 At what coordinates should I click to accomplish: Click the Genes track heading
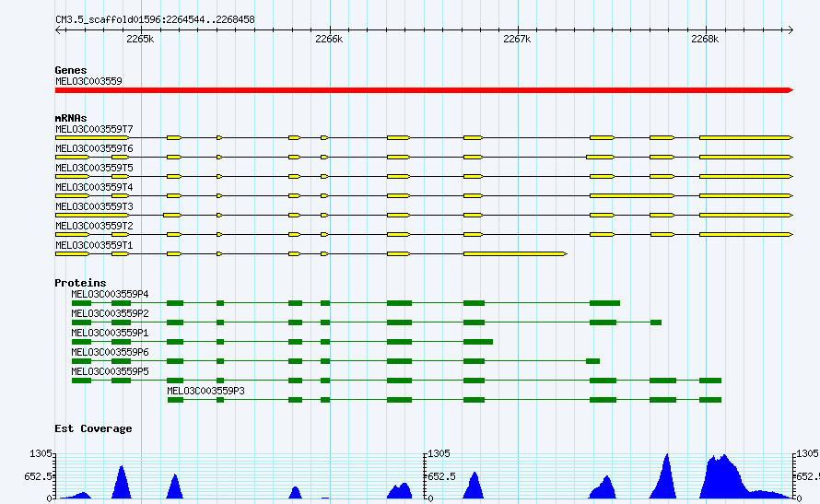click(x=71, y=70)
